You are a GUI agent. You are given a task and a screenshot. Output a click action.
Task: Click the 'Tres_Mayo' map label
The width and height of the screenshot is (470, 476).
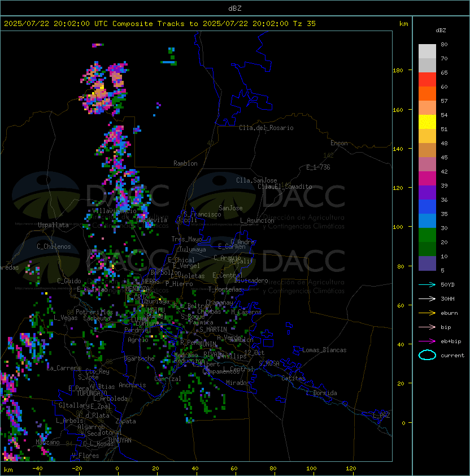[x=186, y=239]
